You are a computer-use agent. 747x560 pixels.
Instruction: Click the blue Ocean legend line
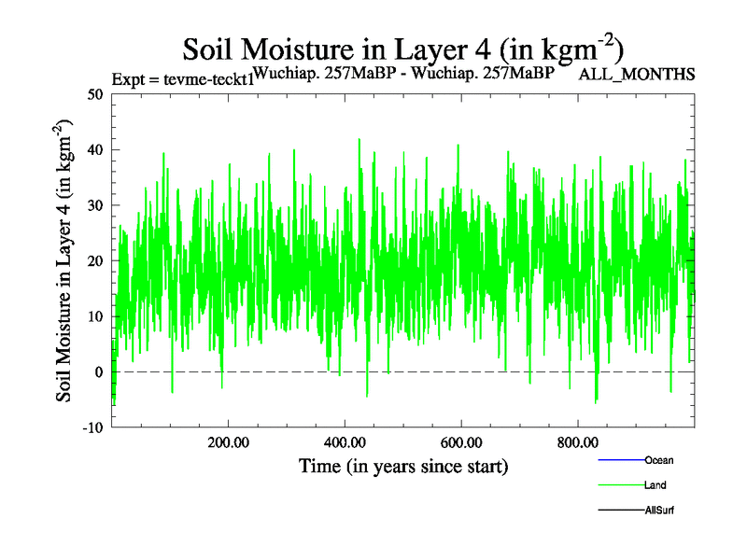click(x=620, y=460)
